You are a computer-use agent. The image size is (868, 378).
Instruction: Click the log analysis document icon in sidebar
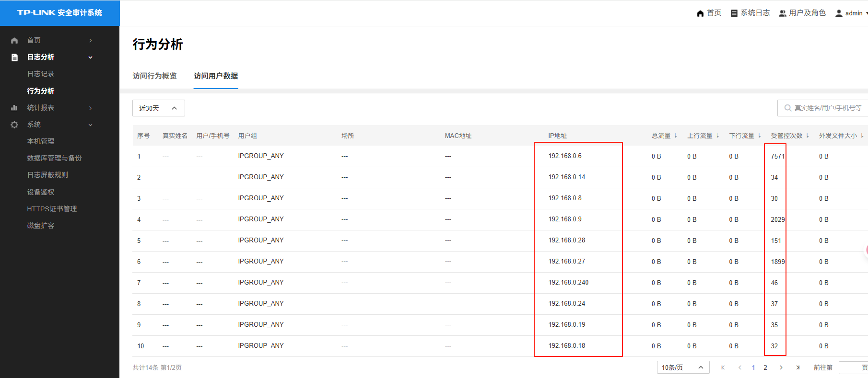(x=14, y=57)
